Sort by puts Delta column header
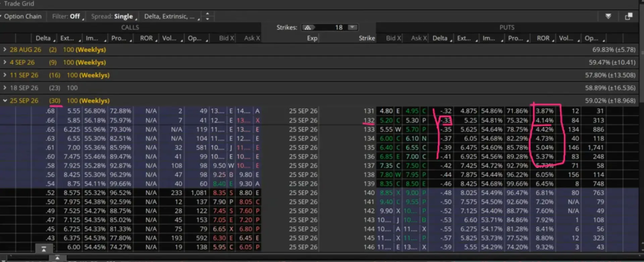The height and width of the screenshot is (262, 644). click(x=440, y=38)
